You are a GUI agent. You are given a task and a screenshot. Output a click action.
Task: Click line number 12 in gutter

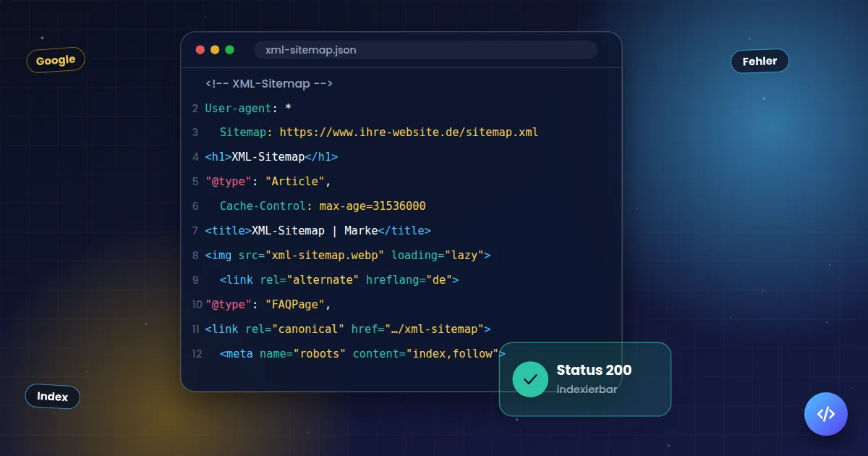[197, 354]
